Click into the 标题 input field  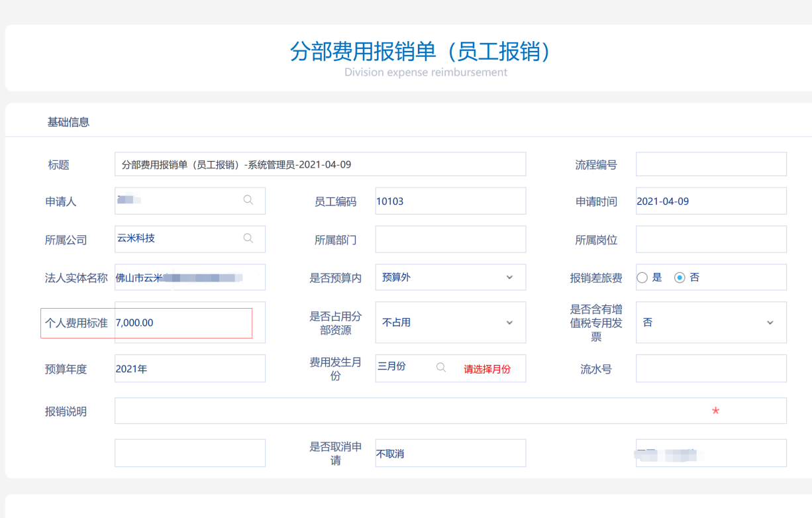click(321, 164)
